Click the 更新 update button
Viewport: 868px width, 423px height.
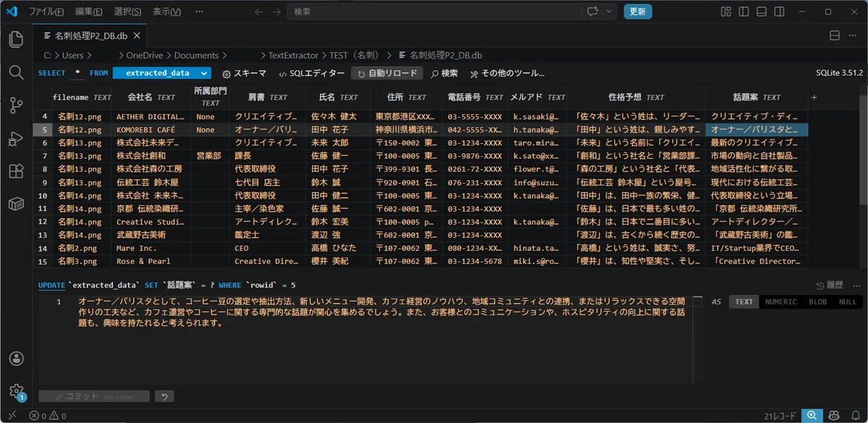click(637, 12)
